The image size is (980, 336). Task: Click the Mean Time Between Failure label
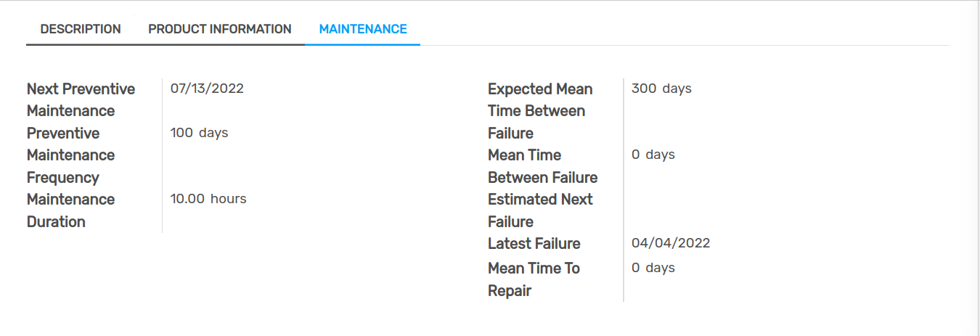click(542, 166)
